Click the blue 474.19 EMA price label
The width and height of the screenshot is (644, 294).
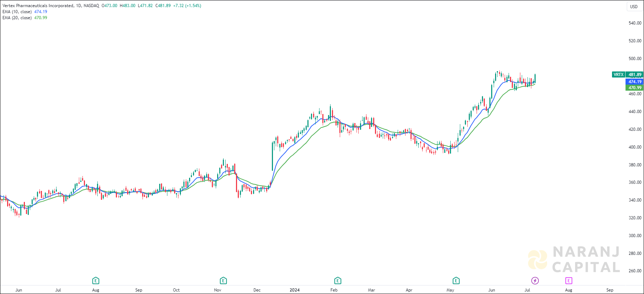pos(635,82)
